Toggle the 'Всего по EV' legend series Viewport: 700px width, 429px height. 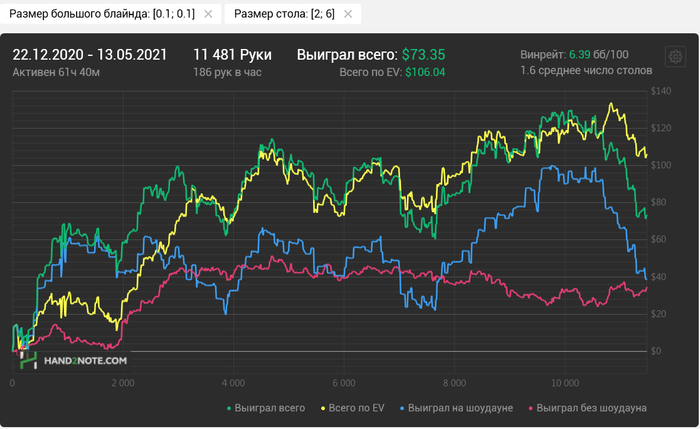[x=352, y=408]
